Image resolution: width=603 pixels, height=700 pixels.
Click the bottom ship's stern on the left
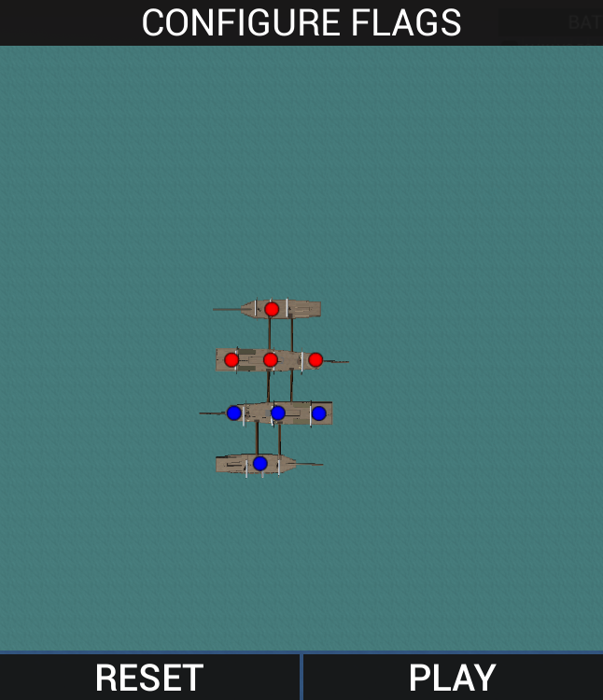coord(222,464)
